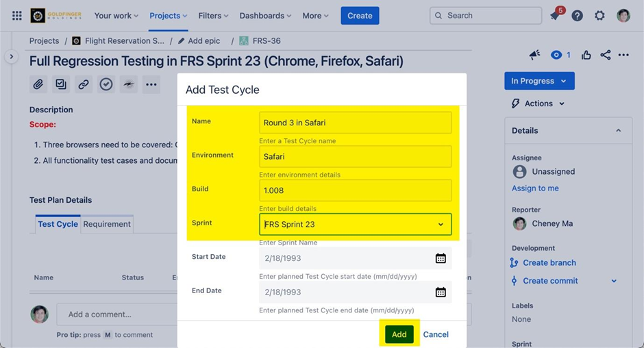Open the Start Date calendar picker

point(441,258)
